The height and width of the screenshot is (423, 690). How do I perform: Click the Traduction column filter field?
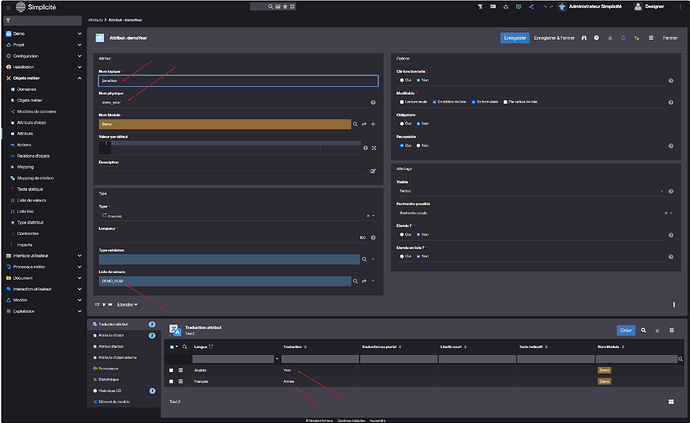coord(320,359)
